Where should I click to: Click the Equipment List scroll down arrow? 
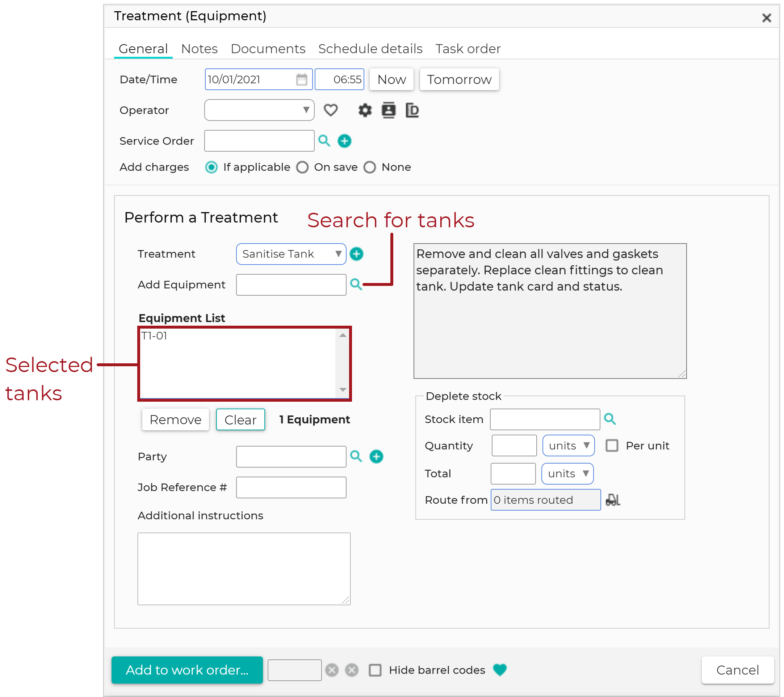[343, 390]
